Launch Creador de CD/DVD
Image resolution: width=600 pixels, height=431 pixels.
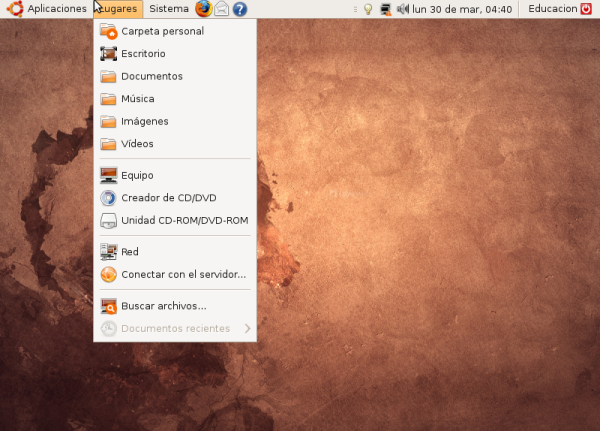tap(170, 197)
